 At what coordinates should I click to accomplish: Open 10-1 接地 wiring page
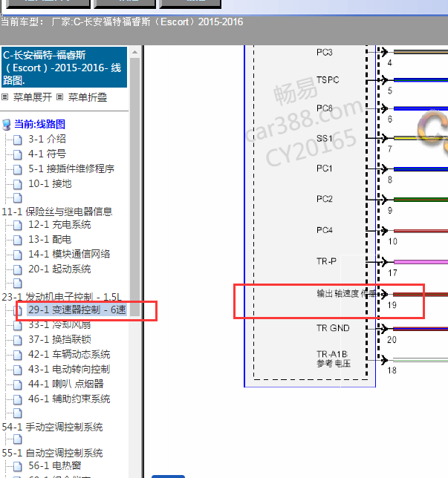[x=50, y=183]
